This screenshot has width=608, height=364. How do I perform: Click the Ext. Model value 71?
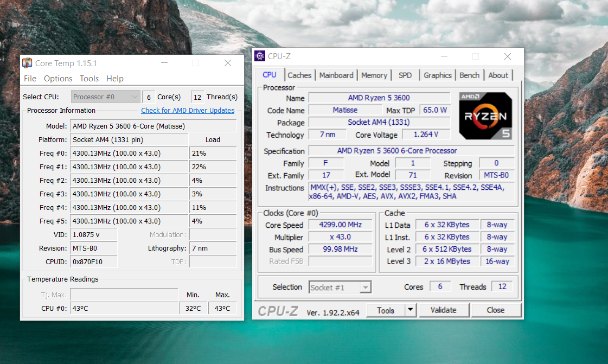(x=413, y=175)
